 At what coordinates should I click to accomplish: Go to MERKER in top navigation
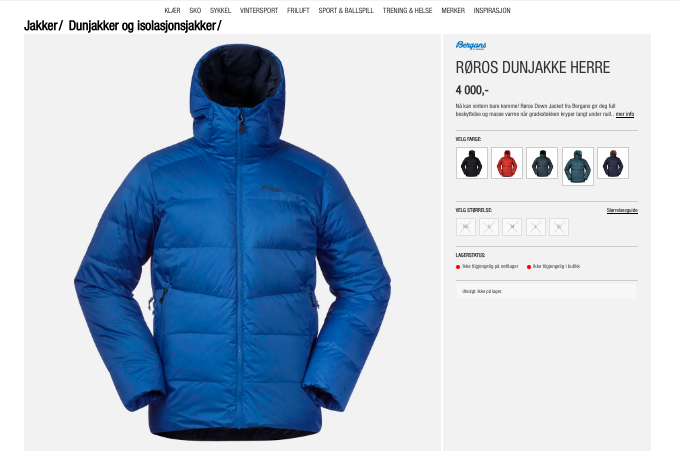pyautogui.click(x=453, y=10)
